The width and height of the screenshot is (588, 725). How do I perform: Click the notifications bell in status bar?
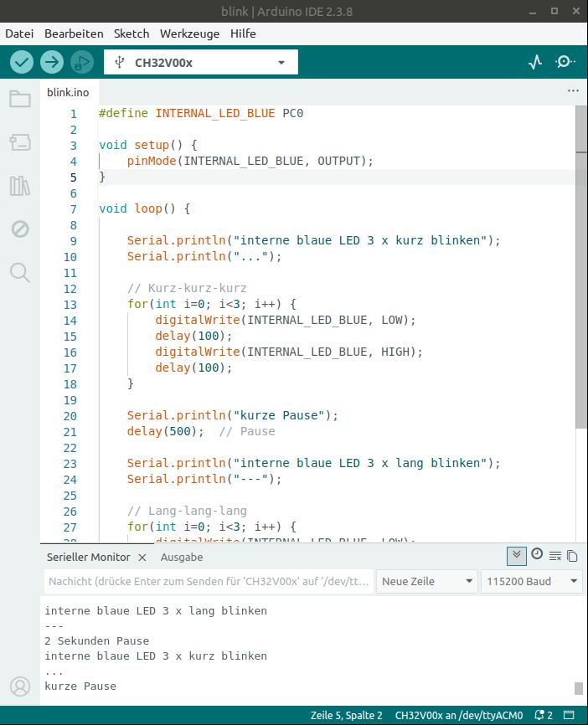[x=543, y=715]
